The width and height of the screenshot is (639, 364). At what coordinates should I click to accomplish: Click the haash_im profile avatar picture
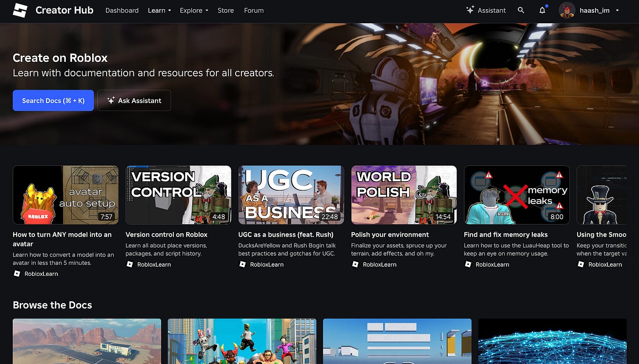[567, 10]
